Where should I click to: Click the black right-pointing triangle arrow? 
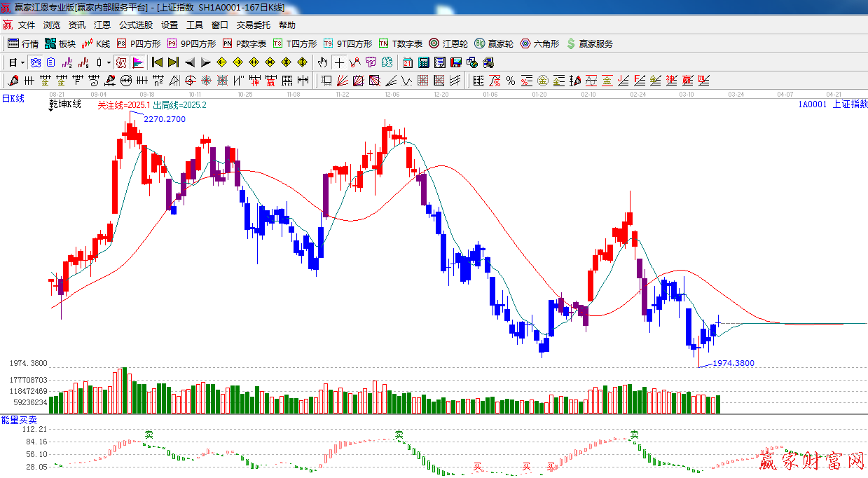[x=206, y=62]
